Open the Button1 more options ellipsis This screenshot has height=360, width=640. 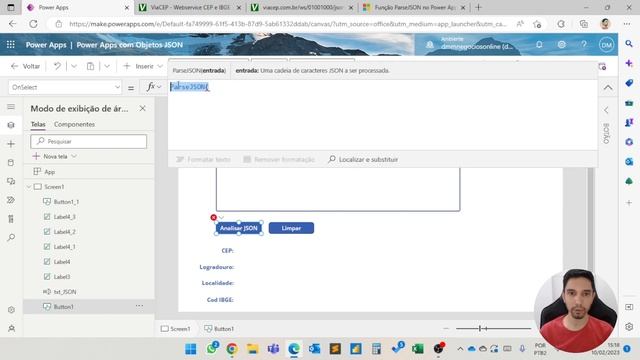point(139,306)
